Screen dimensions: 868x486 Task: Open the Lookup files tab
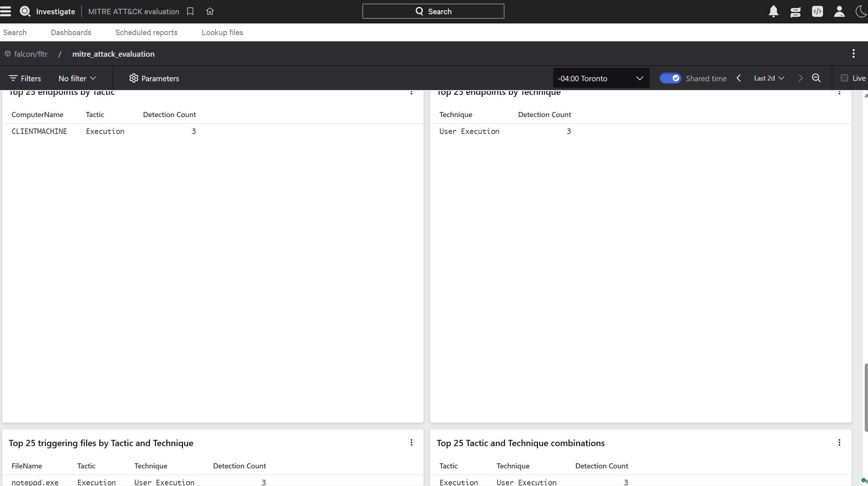(222, 32)
